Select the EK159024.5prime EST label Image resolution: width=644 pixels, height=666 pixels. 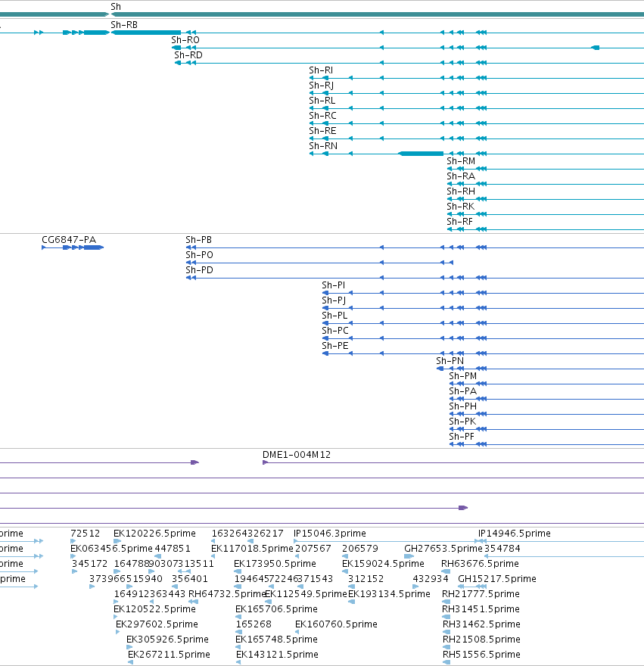pyautogui.click(x=383, y=564)
